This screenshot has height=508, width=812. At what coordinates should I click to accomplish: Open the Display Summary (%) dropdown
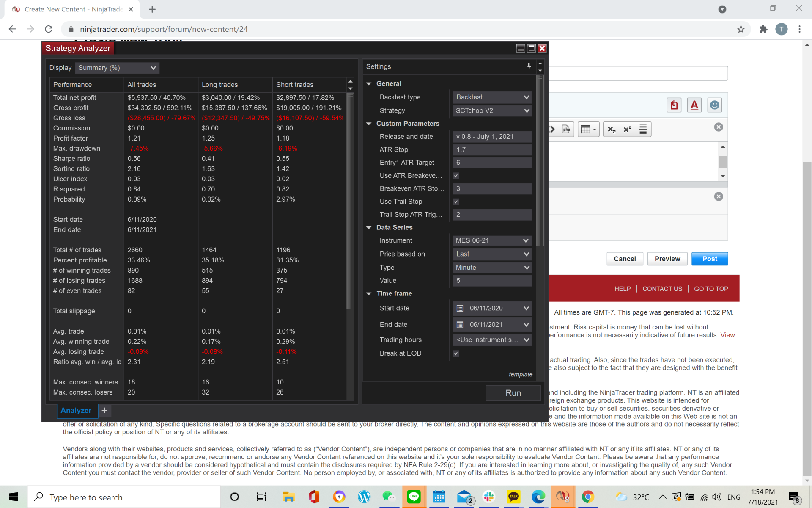(117, 68)
